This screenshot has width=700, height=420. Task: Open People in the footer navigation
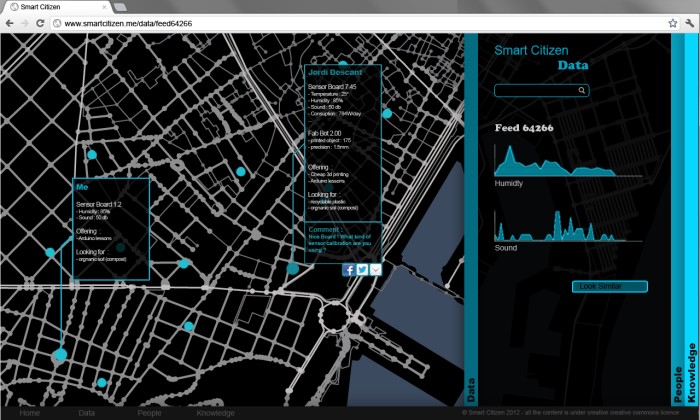tap(149, 413)
